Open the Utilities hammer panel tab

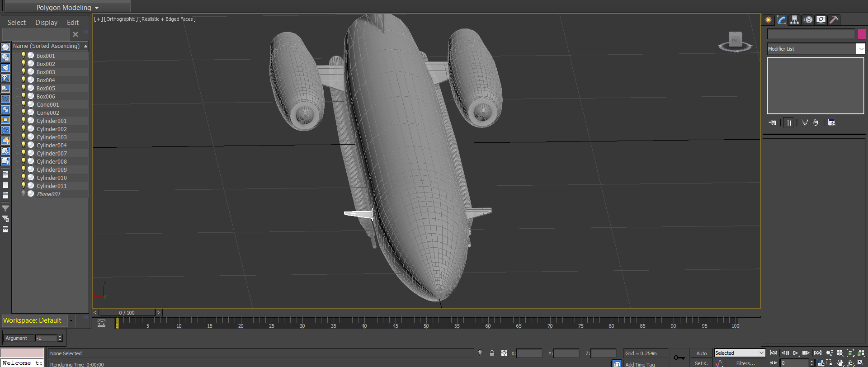pos(834,20)
